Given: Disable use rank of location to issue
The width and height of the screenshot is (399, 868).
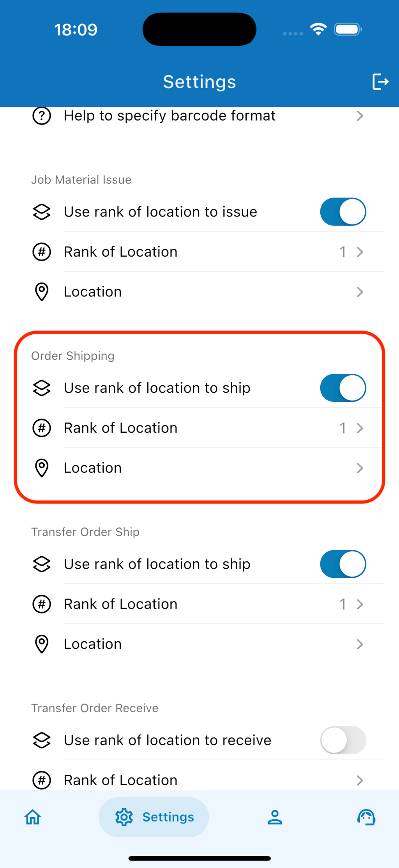Looking at the screenshot, I should (x=343, y=212).
